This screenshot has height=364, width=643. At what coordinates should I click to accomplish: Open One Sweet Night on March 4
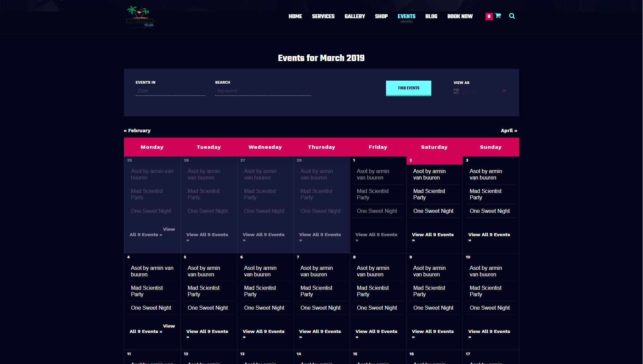tap(151, 308)
